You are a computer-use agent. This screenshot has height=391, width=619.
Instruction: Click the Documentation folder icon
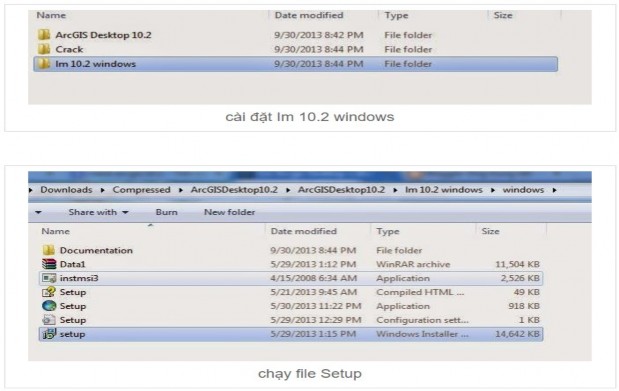coord(49,250)
